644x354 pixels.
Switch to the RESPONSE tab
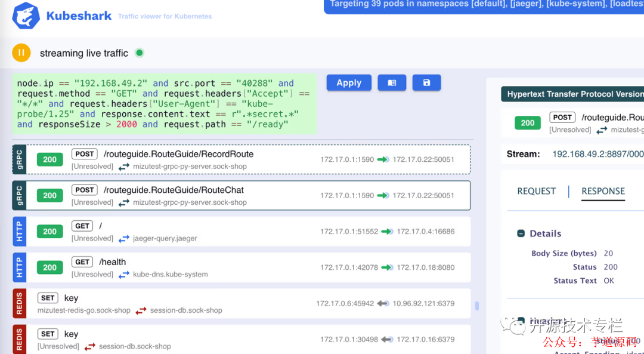tap(603, 191)
